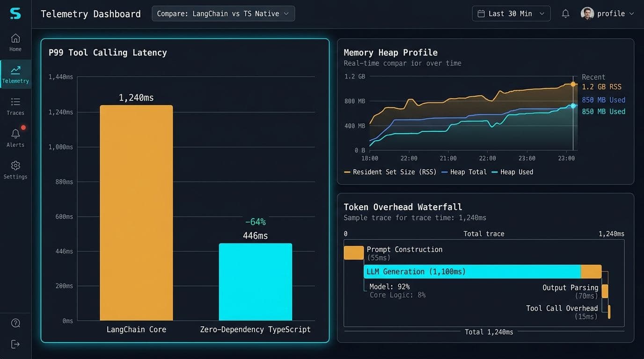Image resolution: width=644 pixels, height=359 pixels.
Task: Click the Telemetry Dashboard heading
Action: pos(91,14)
